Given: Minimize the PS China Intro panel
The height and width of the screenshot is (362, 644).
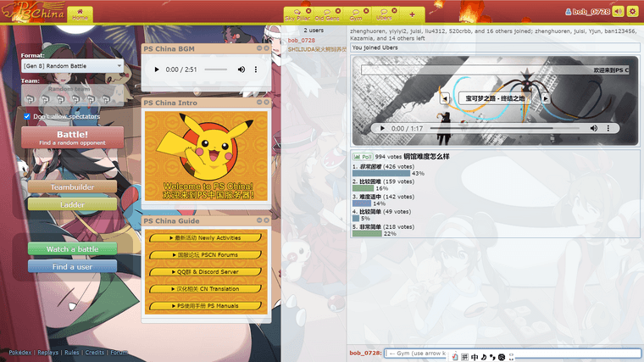Looking at the screenshot, I should coord(259,102).
